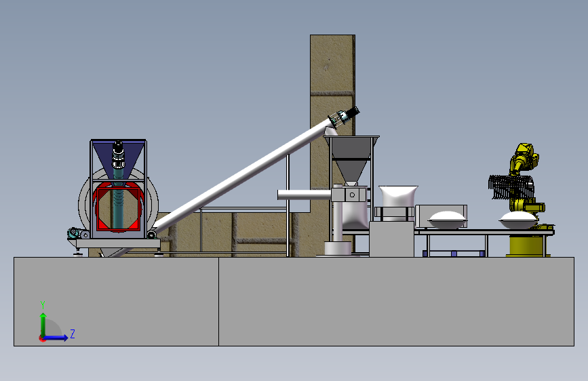Viewport: 588px width, 381px height.
Task: Select the filled white bag near the robot
Action: coord(518,220)
